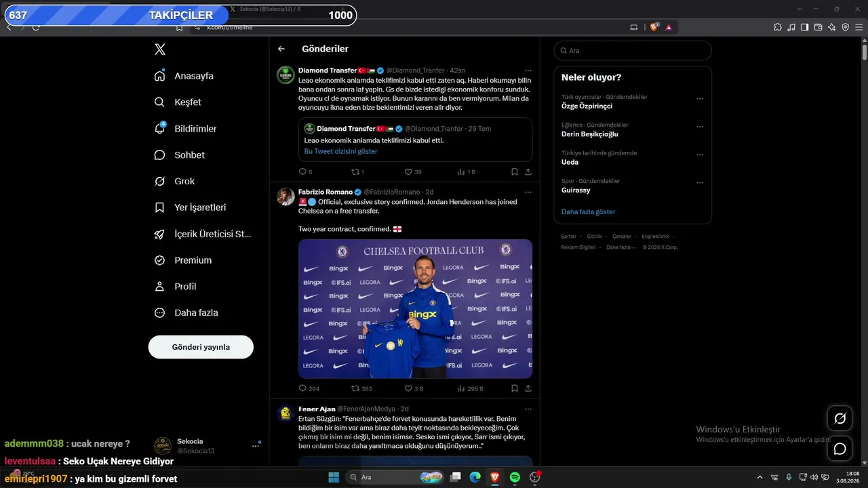The image size is (868, 488).
Task: Open Spotify from the taskbar
Action: (x=515, y=477)
